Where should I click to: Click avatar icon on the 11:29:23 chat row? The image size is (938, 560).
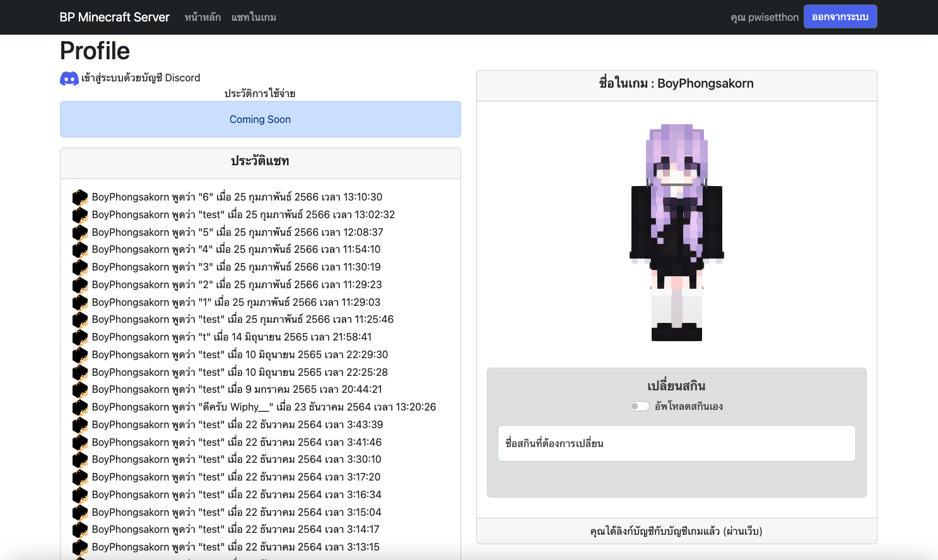point(80,285)
